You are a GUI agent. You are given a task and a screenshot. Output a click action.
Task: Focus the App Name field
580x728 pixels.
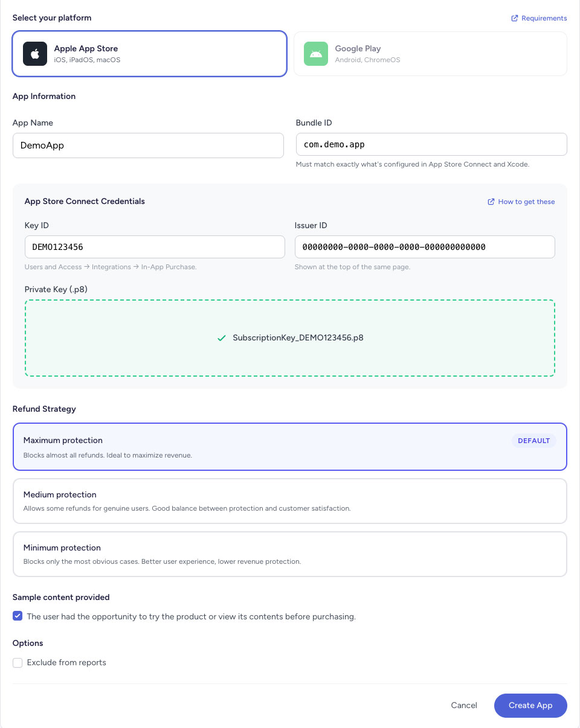coord(148,145)
